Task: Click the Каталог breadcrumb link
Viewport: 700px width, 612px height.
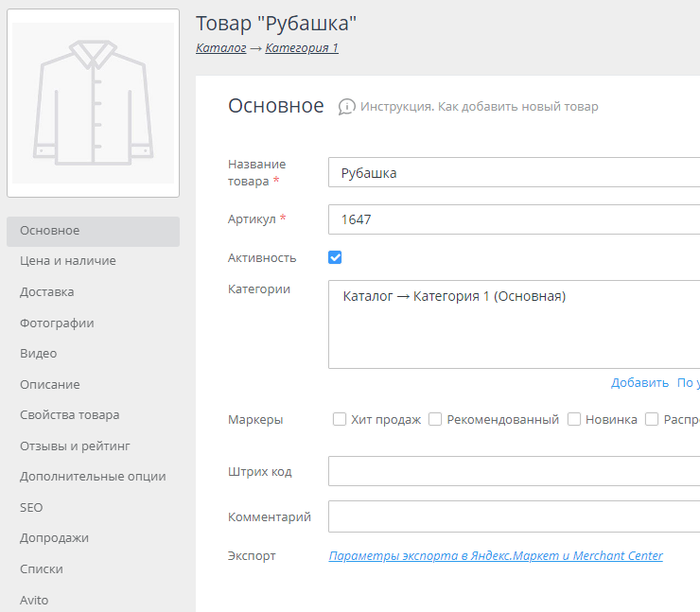Action: 220,48
